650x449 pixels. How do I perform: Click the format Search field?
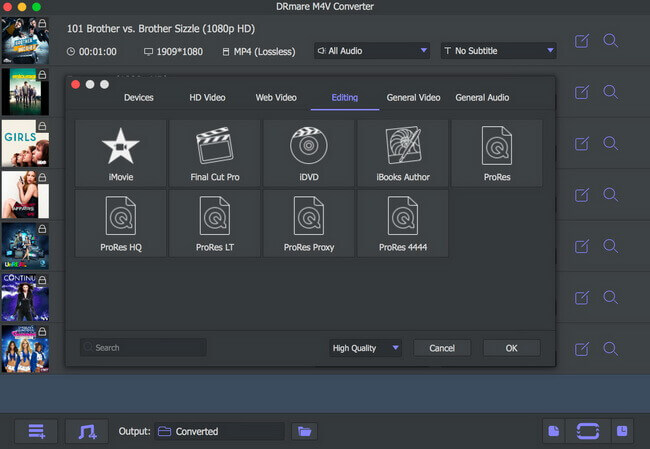(143, 347)
